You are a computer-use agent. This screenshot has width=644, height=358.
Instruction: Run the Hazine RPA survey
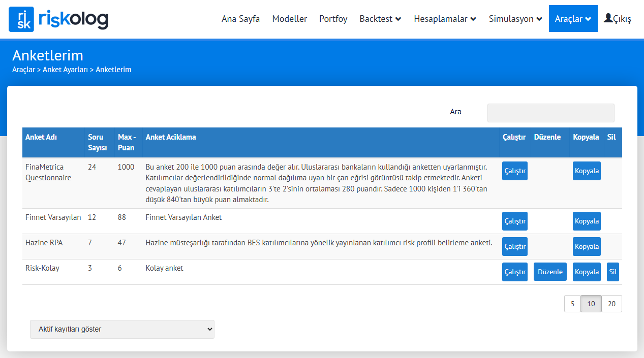click(x=515, y=246)
